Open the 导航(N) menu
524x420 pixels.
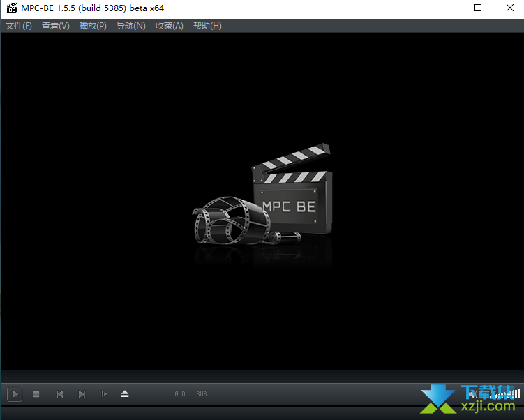[130, 26]
